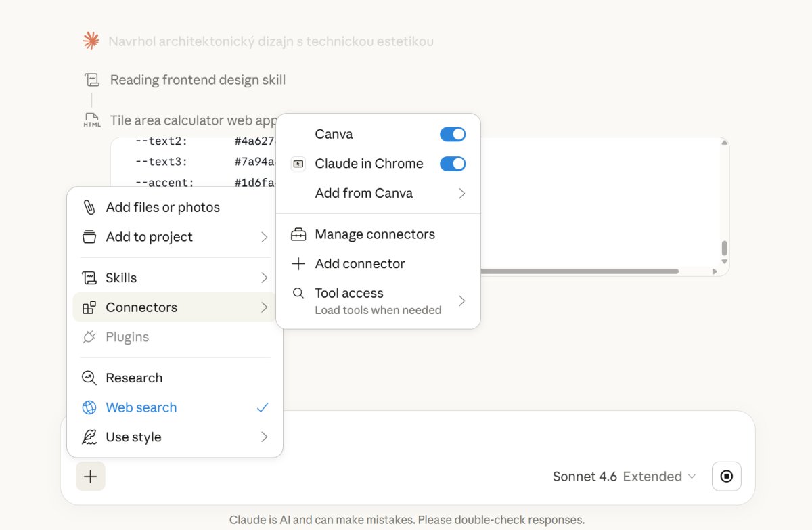Click the Claude in Chrome icon

click(298, 164)
